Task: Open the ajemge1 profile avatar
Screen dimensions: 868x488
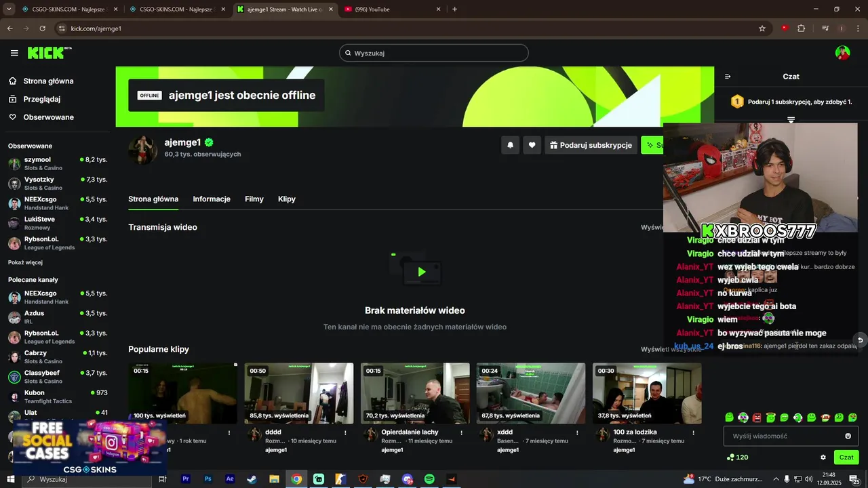Action: [x=143, y=150]
